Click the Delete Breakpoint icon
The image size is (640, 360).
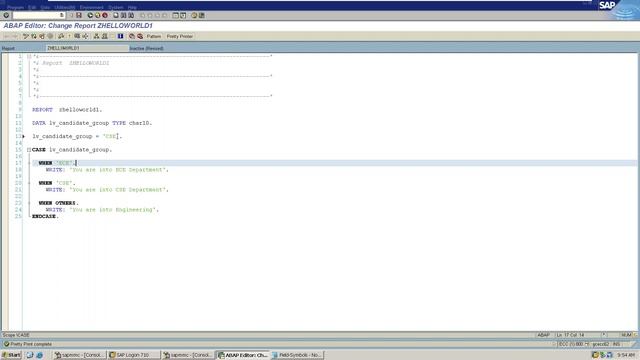tap(140, 36)
